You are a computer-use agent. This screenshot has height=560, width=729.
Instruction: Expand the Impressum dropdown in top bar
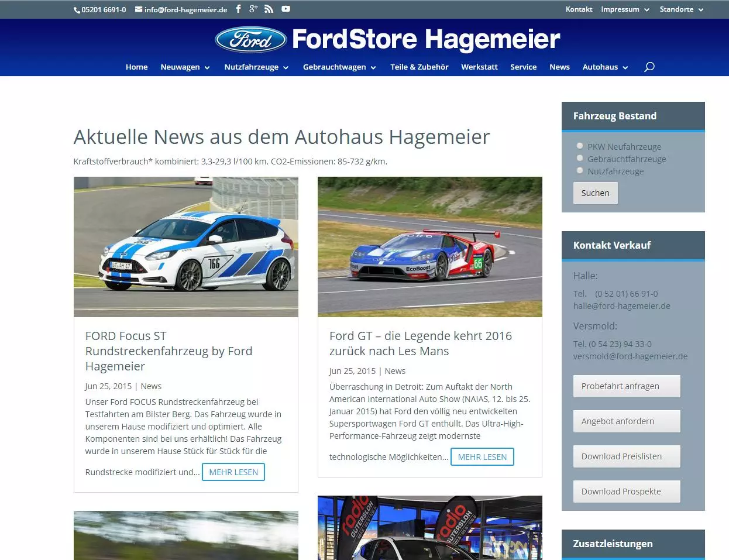[625, 9]
